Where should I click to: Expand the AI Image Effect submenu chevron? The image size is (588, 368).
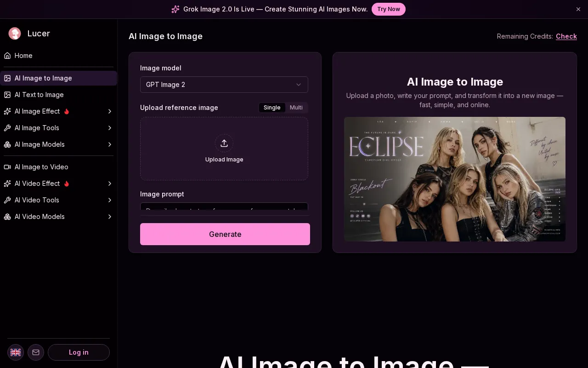[x=110, y=111]
